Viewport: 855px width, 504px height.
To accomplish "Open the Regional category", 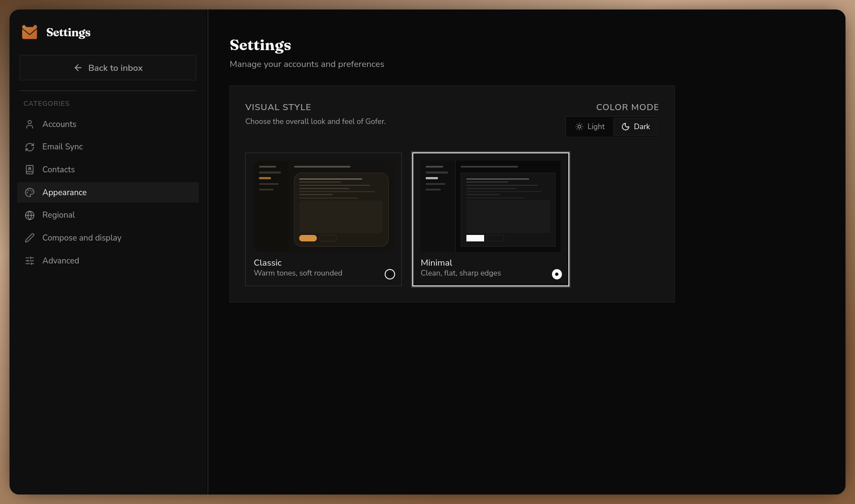I will [108, 215].
